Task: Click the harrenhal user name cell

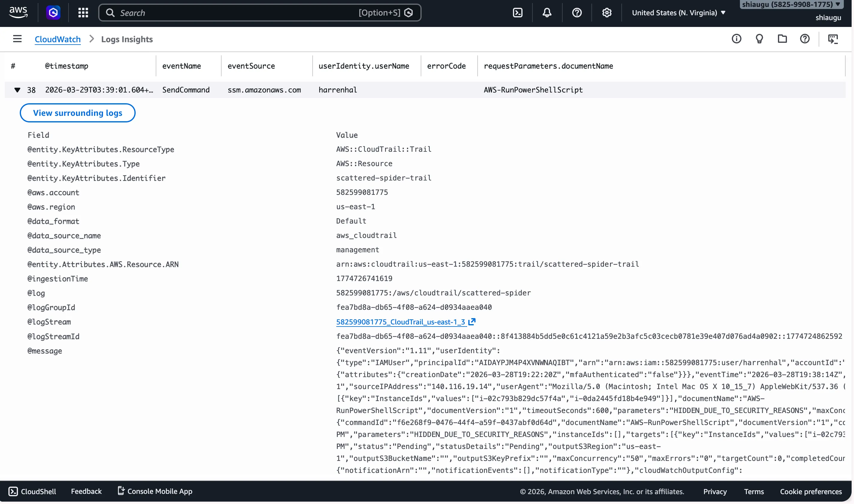Action: pyautogui.click(x=338, y=90)
